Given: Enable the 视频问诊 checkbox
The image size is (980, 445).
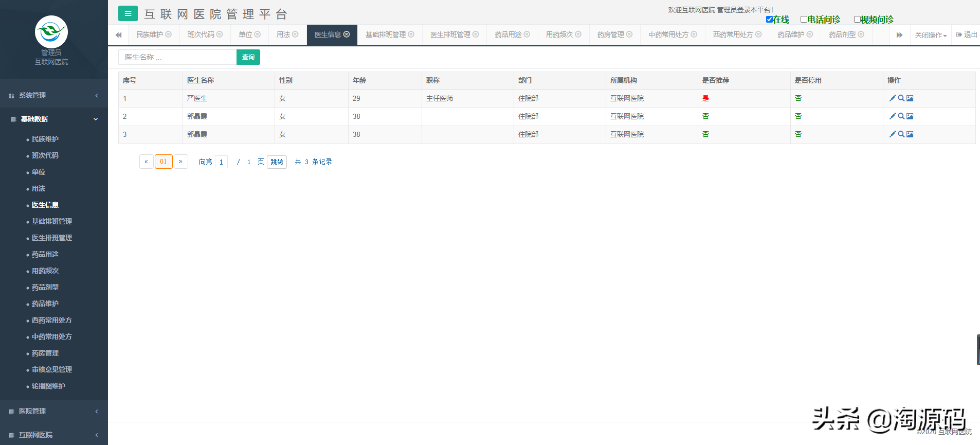Looking at the screenshot, I should 857,20.
